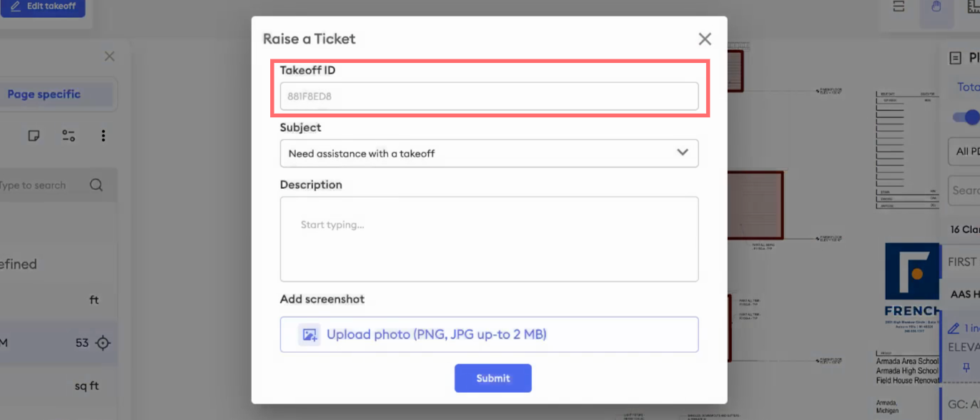Toggle the switch in right panel
This screenshot has height=420, width=980.
[x=966, y=117]
